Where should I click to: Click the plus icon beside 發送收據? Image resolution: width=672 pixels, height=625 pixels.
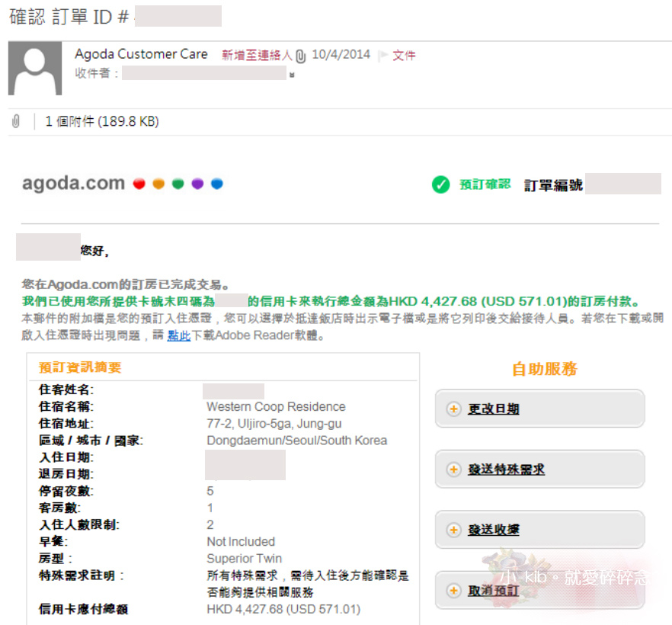pyautogui.click(x=453, y=530)
